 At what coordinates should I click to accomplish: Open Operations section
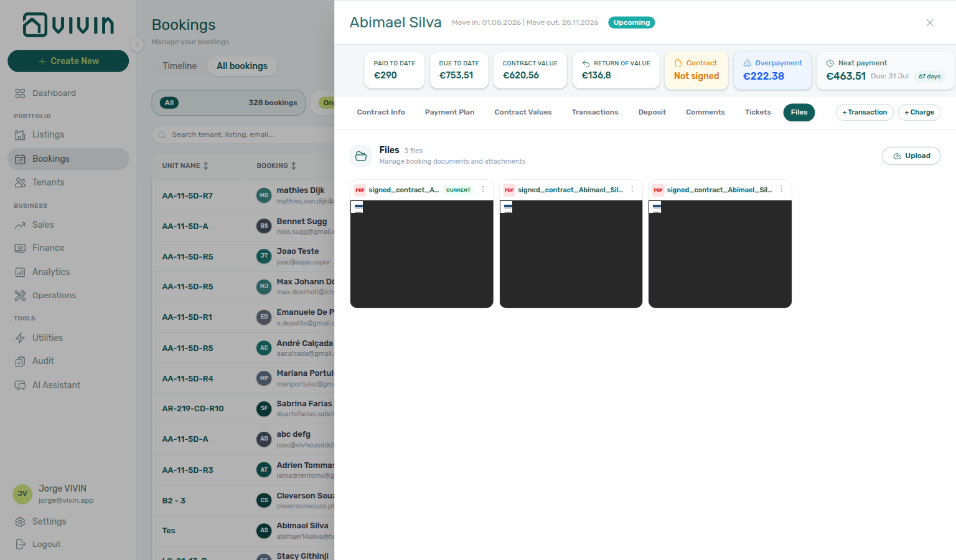coord(68,296)
